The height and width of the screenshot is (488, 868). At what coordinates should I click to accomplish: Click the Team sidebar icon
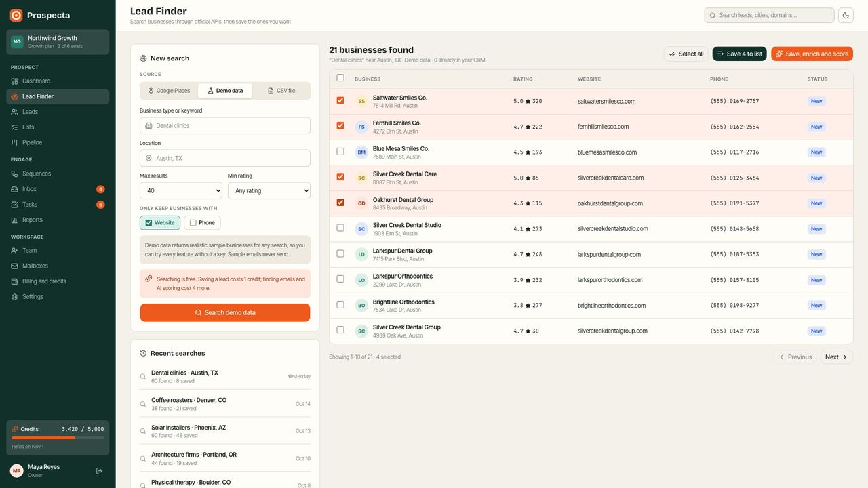coord(15,251)
